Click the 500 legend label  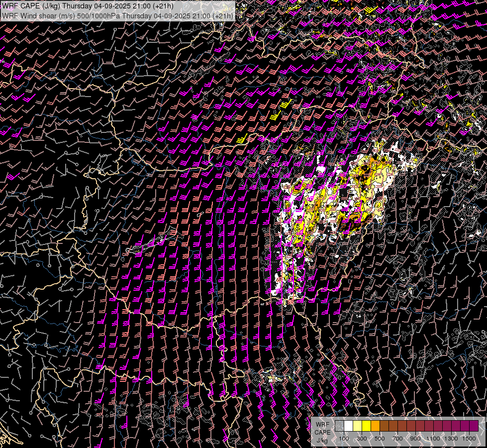[380, 439]
